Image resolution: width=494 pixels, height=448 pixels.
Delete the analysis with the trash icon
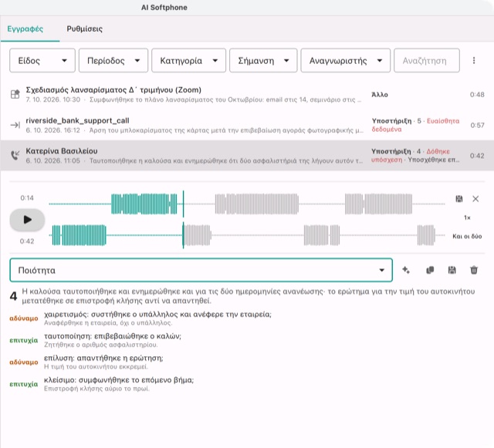coord(474,270)
